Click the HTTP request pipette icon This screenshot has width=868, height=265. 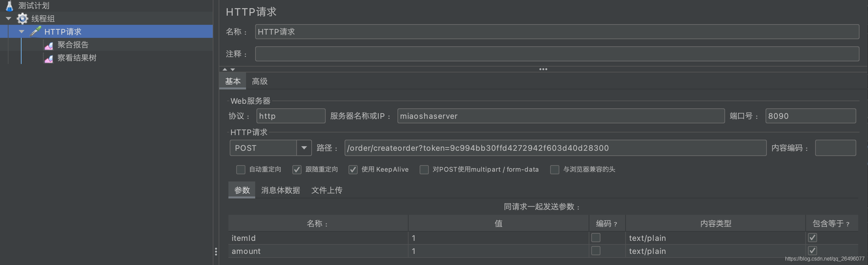click(36, 31)
